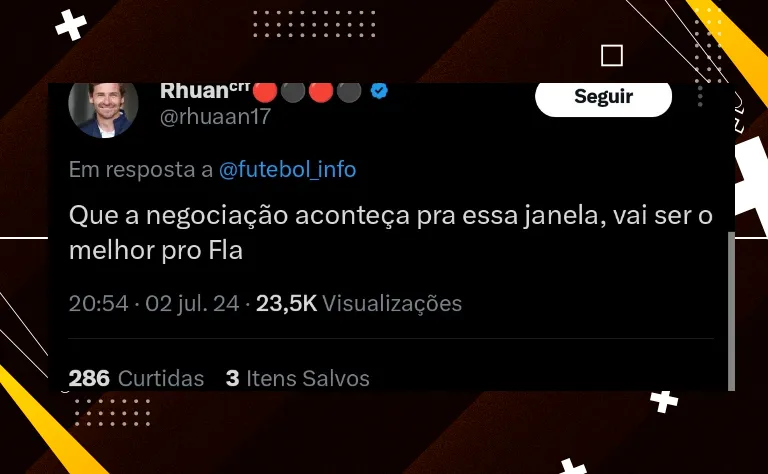The image size is (768, 474).
Task: Click the white square outline icon
Action: pos(612,55)
